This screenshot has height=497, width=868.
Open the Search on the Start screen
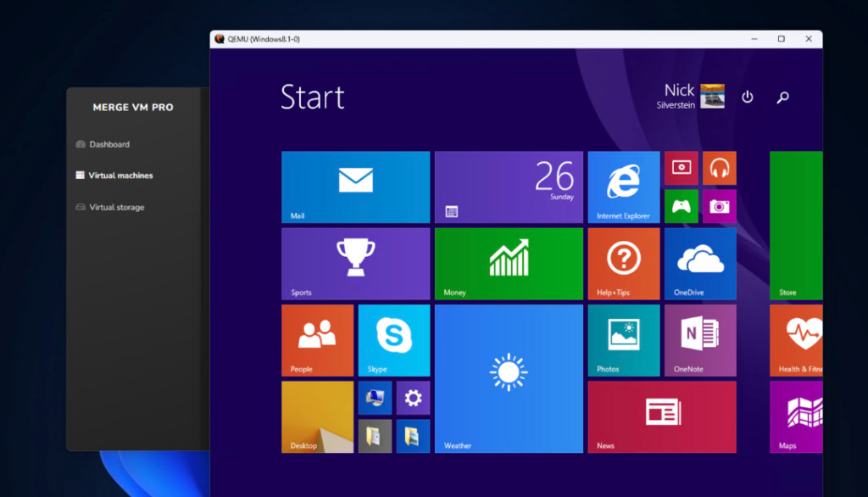[782, 97]
